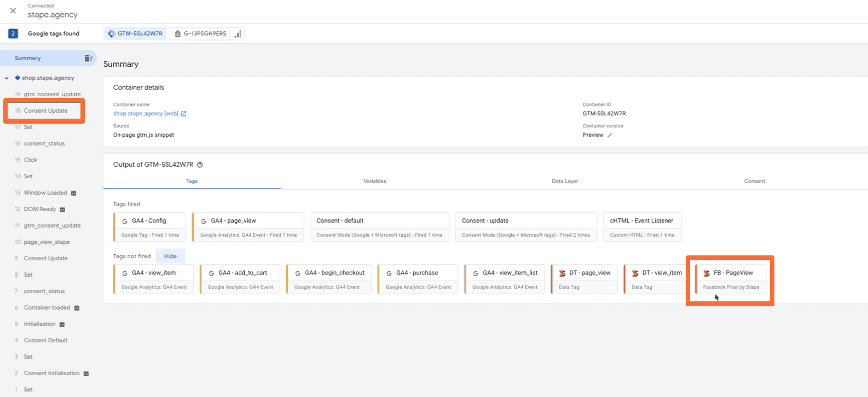This screenshot has width=868, height=397.
Task: Click the help icon beside Output of GTM-5SL42W7R
Action: click(200, 165)
